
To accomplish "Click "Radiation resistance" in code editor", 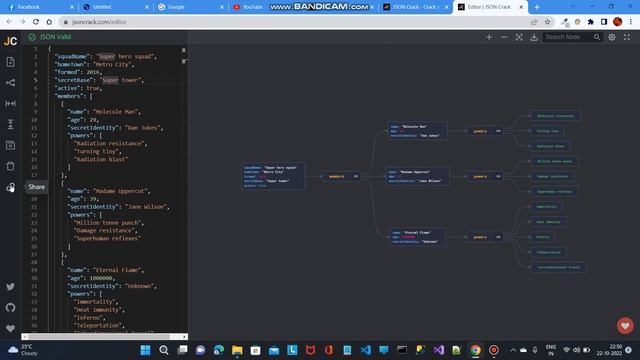I will click(x=109, y=144).
